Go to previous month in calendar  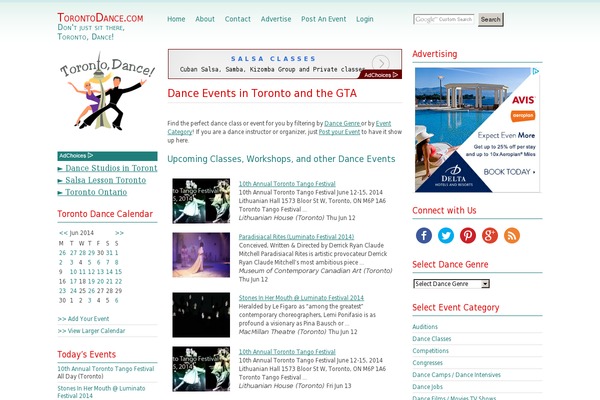[x=64, y=233]
